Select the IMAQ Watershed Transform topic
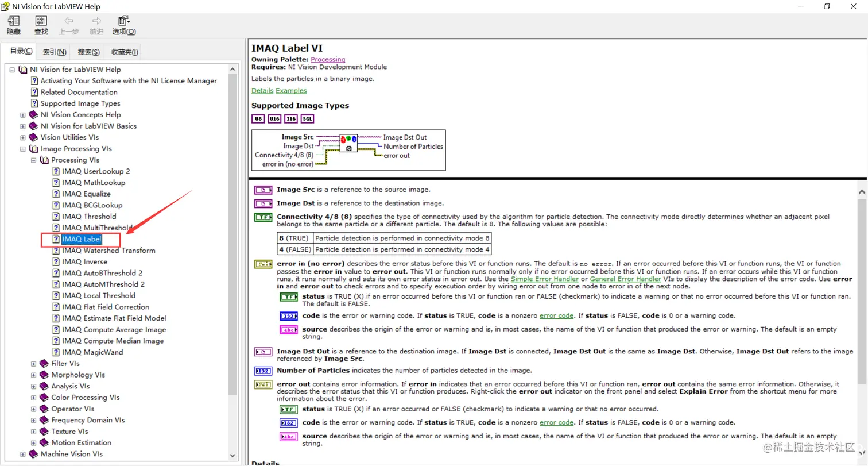 [x=108, y=251]
